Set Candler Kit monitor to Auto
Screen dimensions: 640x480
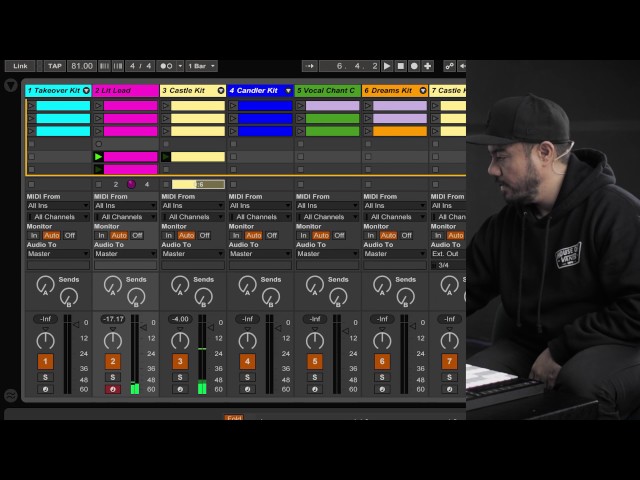pyautogui.click(x=253, y=236)
